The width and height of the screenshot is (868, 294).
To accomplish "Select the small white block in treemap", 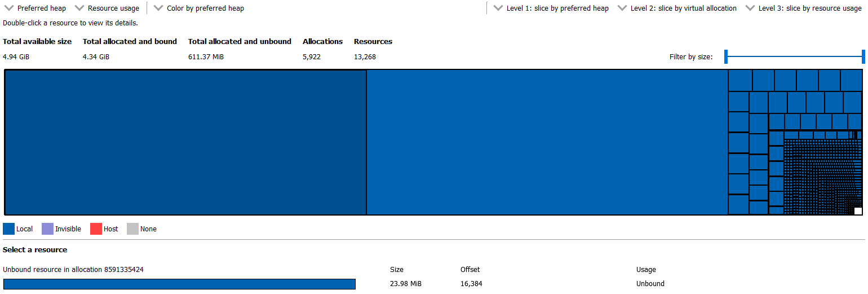I will (x=858, y=211).
